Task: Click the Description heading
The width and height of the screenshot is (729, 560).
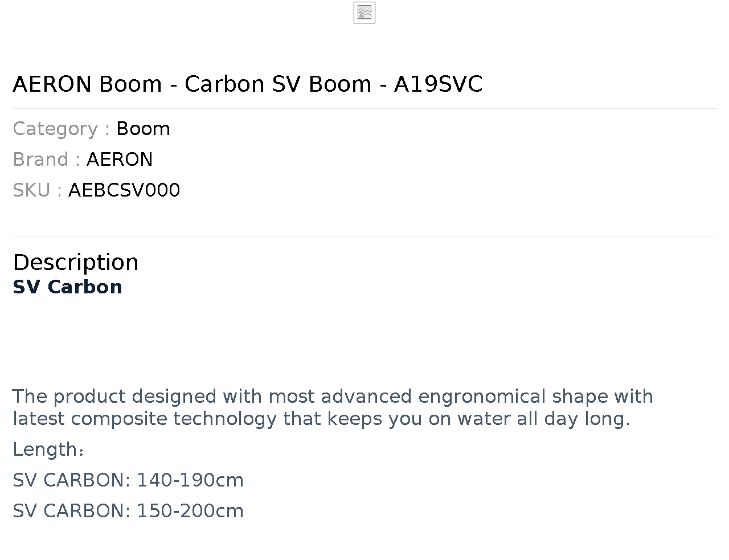Action: click(x=76, y=262)
